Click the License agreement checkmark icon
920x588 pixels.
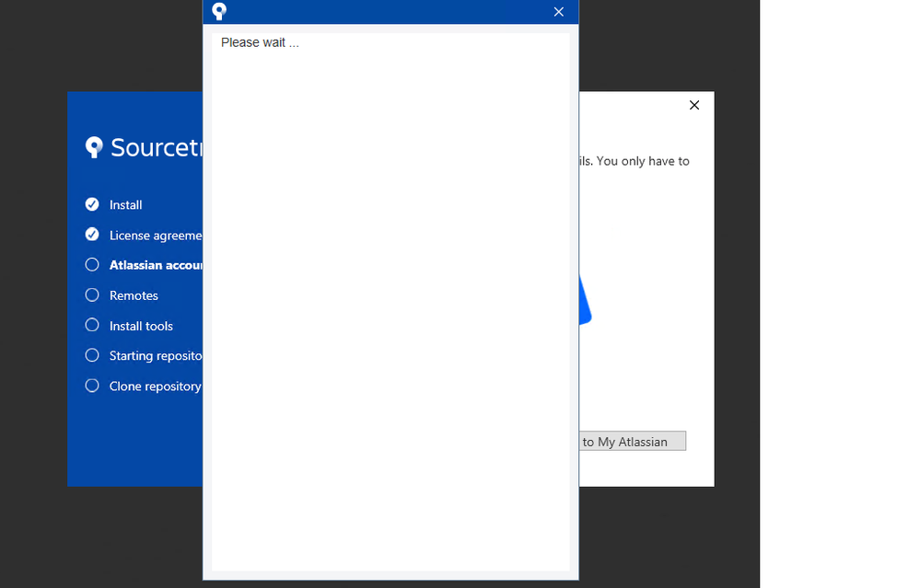coord(92,235)
